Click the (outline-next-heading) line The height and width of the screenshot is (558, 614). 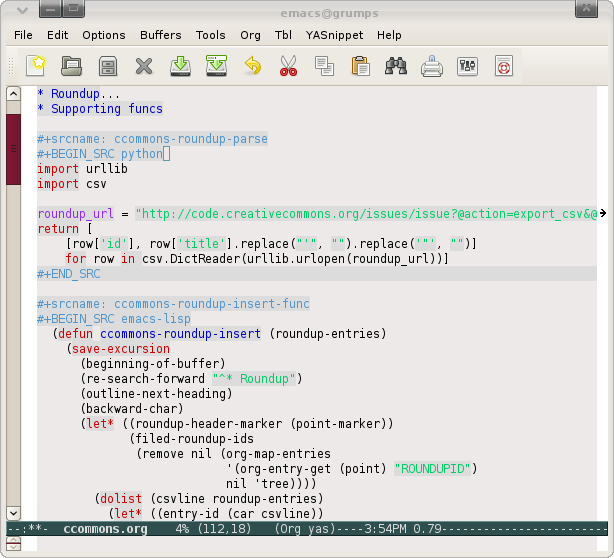point(156,394)
